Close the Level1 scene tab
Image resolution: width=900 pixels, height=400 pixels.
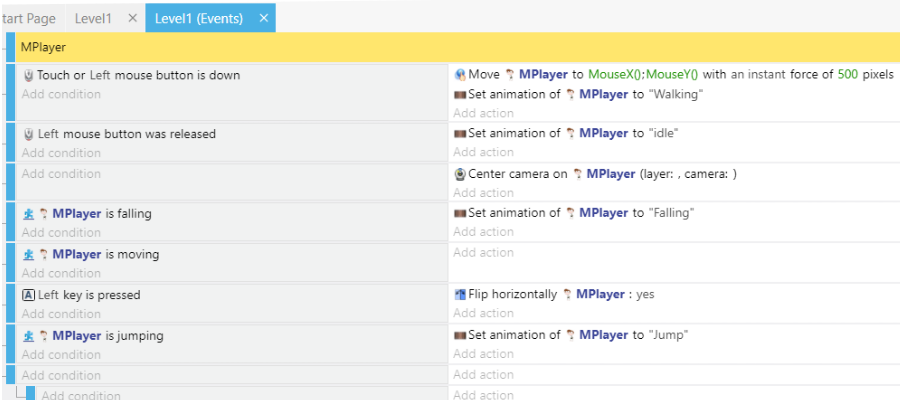pyautogui.click(x=133, y=18)
